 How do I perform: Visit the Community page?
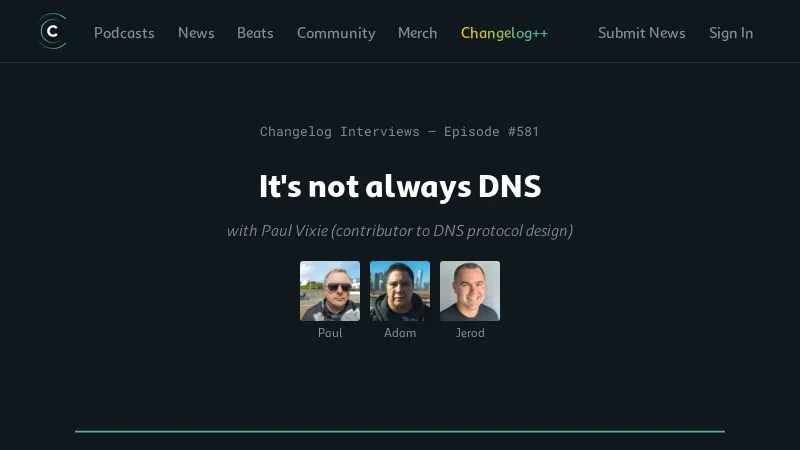336,33
